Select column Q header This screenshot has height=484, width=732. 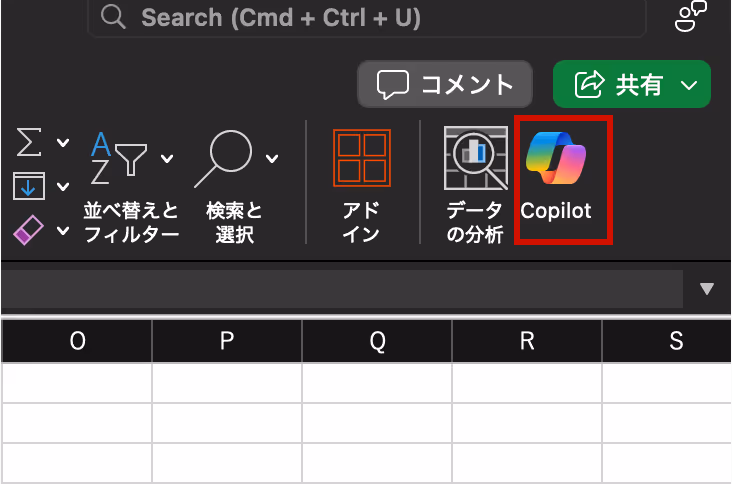pyautogui.click(x=377, y=341)
